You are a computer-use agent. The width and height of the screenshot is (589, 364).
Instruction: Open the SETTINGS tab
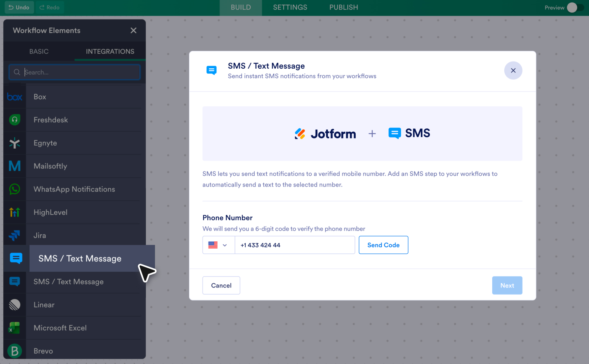point(290,8)
